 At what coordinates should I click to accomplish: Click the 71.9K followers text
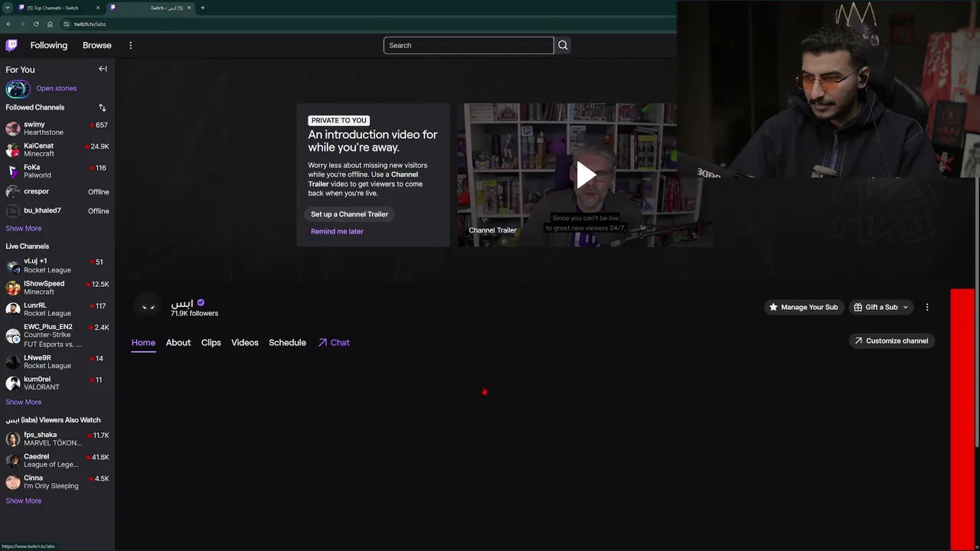point(194,313)
